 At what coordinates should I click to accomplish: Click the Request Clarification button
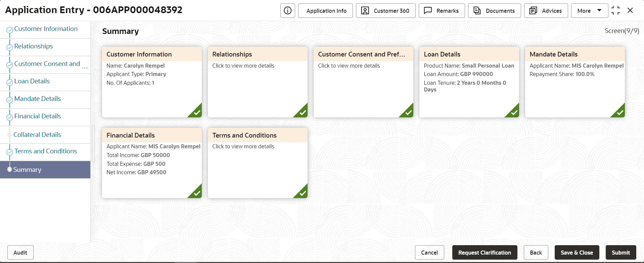tap(485, 253)
